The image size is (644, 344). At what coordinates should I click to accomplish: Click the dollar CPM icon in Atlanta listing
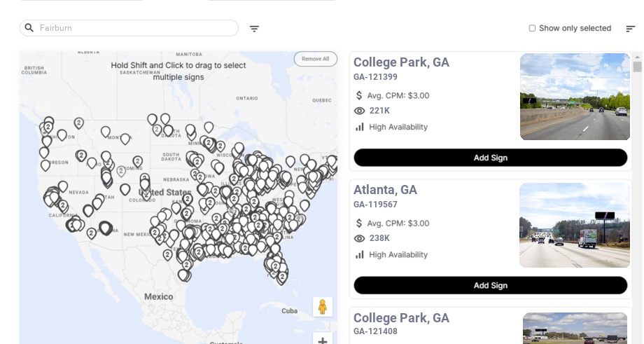[359, 223]
